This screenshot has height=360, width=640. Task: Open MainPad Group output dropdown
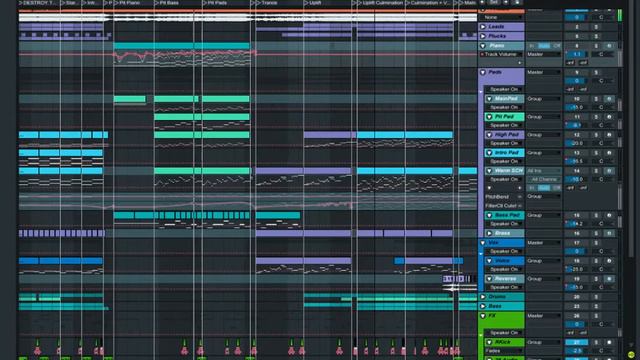(x=543, y=99)
